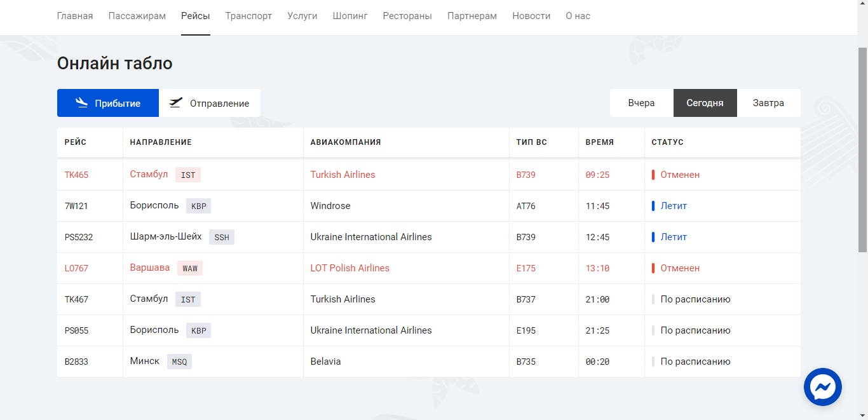This screenshot has height=420, width=868.
Task: Open the Транспорт menu item
Action: (x=248, y=16)
